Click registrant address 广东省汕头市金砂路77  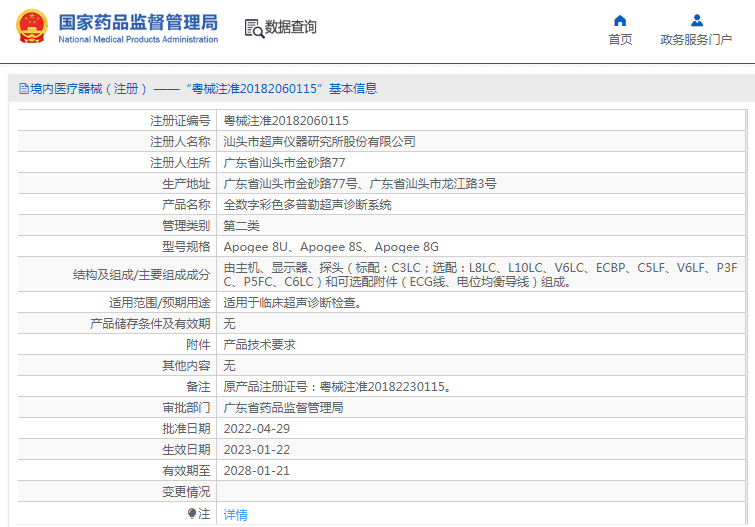[x=284, y=163]
